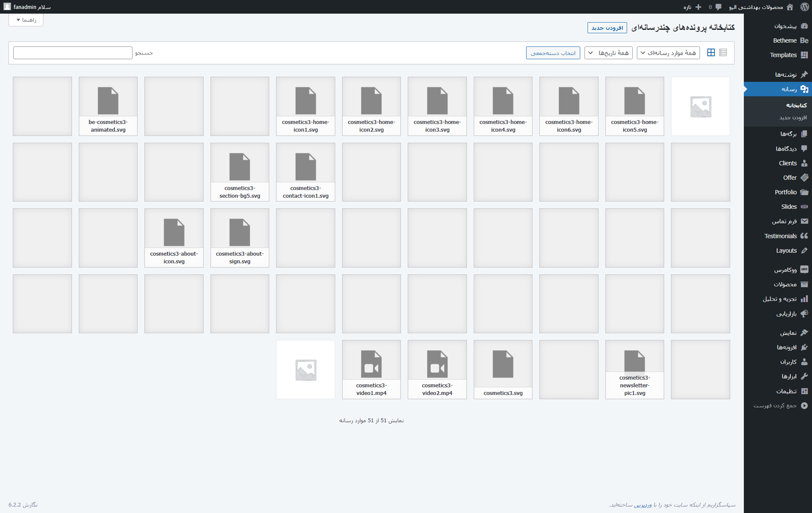Open Add New media submenu item
This screenshot has width=812, height=513.
coord(793,118)
